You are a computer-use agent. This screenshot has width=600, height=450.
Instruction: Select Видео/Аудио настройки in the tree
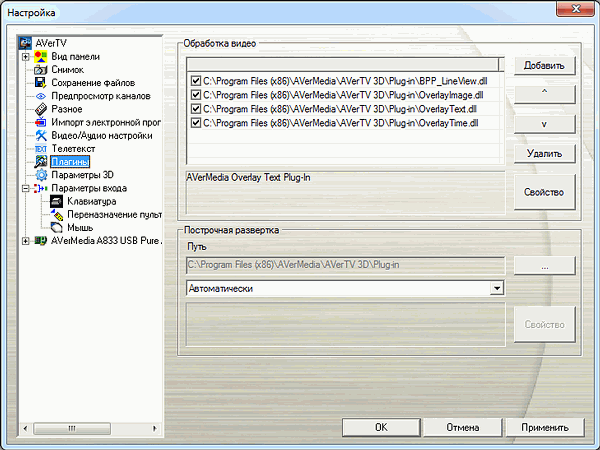pyautogui.click(x=102, y=135)
